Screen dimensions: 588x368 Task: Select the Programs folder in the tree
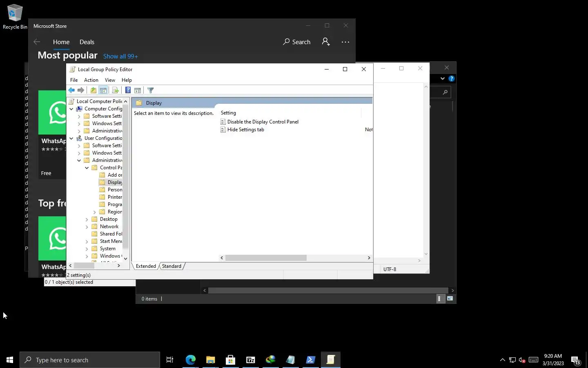point(111,204)
